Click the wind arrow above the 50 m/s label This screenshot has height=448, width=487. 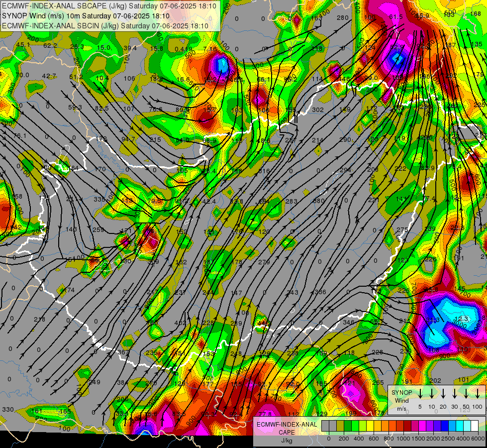point(466,393)
